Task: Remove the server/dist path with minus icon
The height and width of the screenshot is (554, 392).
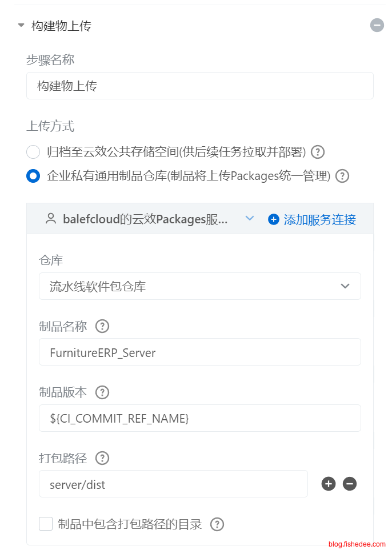Action: [350, 484]
